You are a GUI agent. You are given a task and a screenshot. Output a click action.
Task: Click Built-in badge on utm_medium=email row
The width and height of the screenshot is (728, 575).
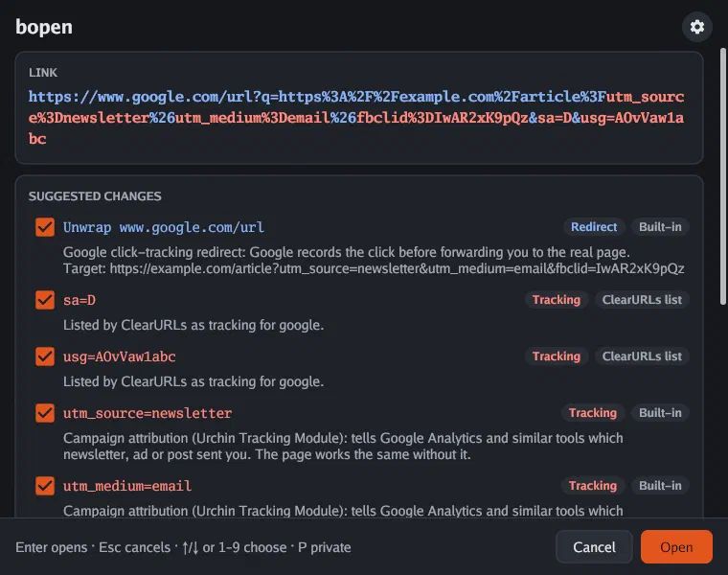660,485
